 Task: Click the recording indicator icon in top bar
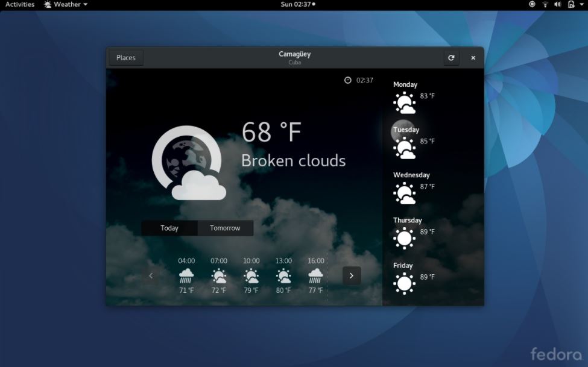pos(532,4)
